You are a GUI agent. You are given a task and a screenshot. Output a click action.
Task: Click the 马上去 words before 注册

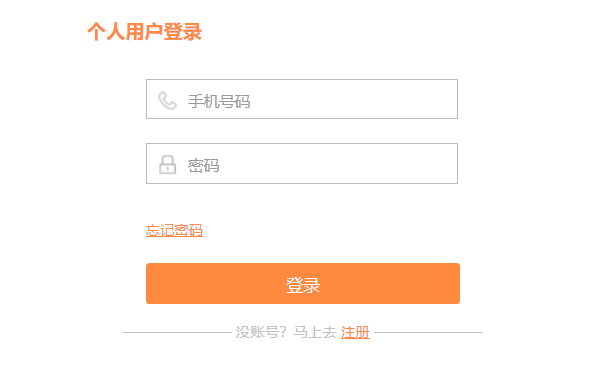click(x=315, y=332)
